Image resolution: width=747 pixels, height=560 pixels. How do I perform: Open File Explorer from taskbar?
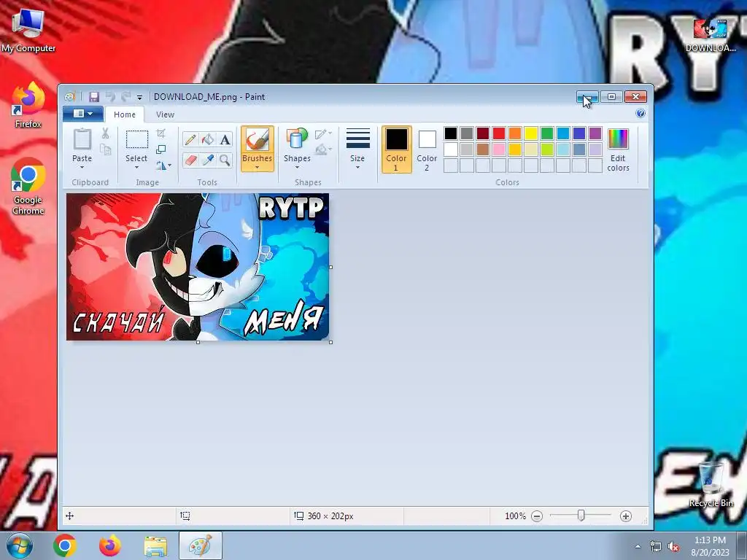[x=156, y=545]
